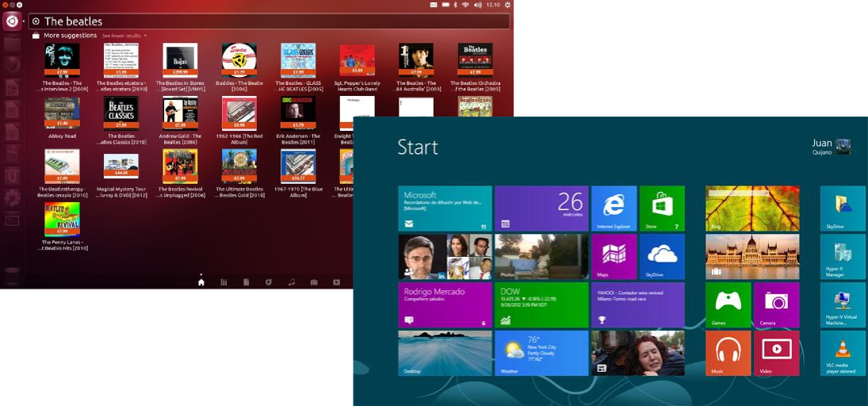The image size is (868, 406).
Task: Launch the Xbox Games tile
Action: [x=728, y=304]
